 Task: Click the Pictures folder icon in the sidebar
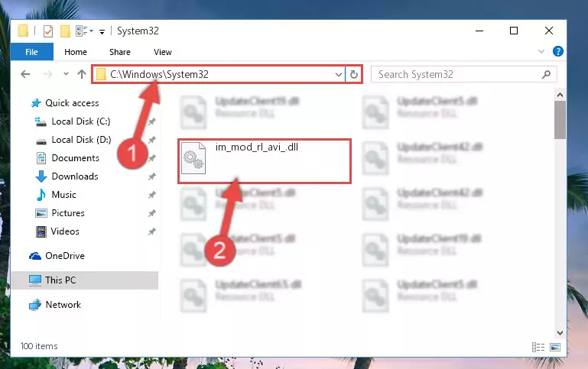coord(41,213)
